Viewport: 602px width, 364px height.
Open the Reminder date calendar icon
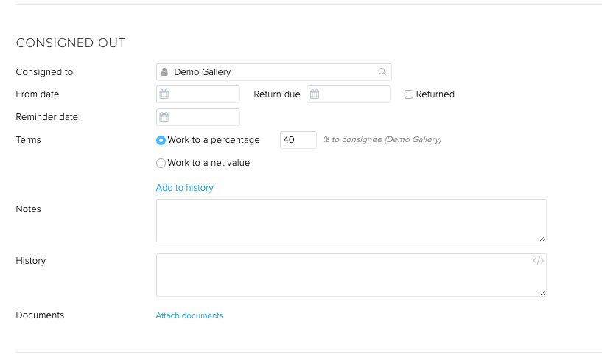pyautogui.click(x=164, y=116)
